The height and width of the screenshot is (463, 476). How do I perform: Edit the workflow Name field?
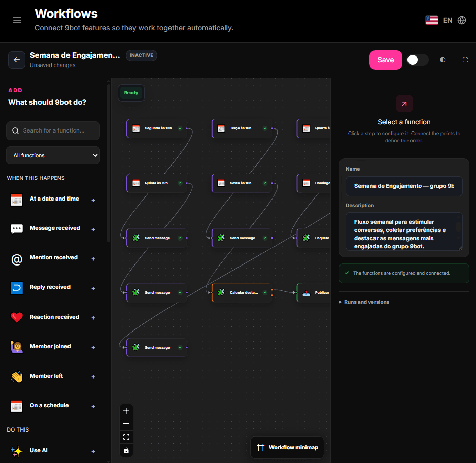click(404, 186)
